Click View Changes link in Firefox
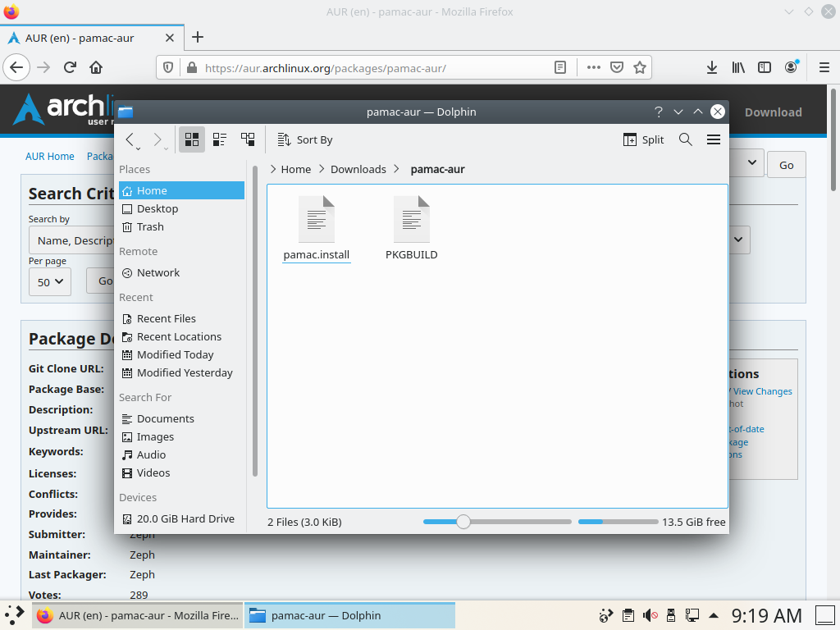Image resolution: width=840 pixels, height=630 pixels. [762, 391]
